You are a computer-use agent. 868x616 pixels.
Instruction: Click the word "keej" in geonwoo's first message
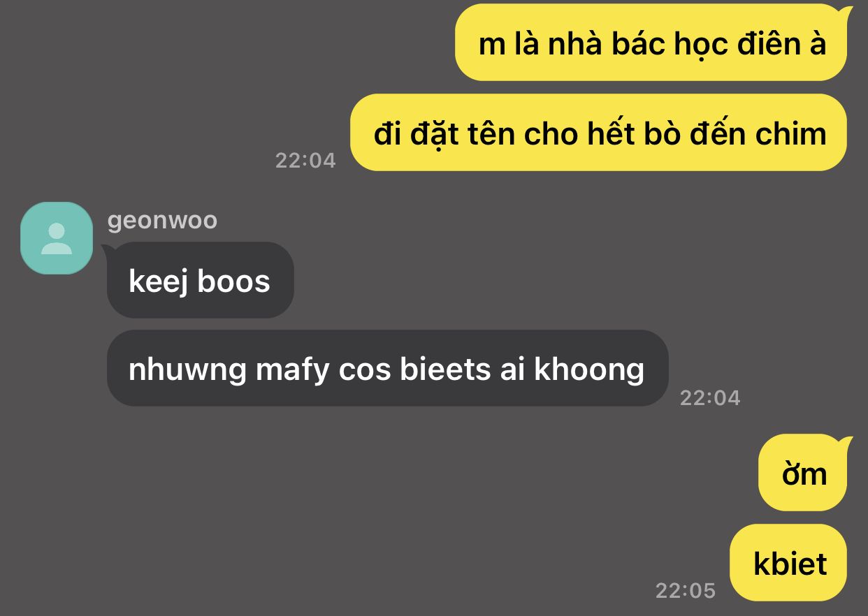coord(159,282)
